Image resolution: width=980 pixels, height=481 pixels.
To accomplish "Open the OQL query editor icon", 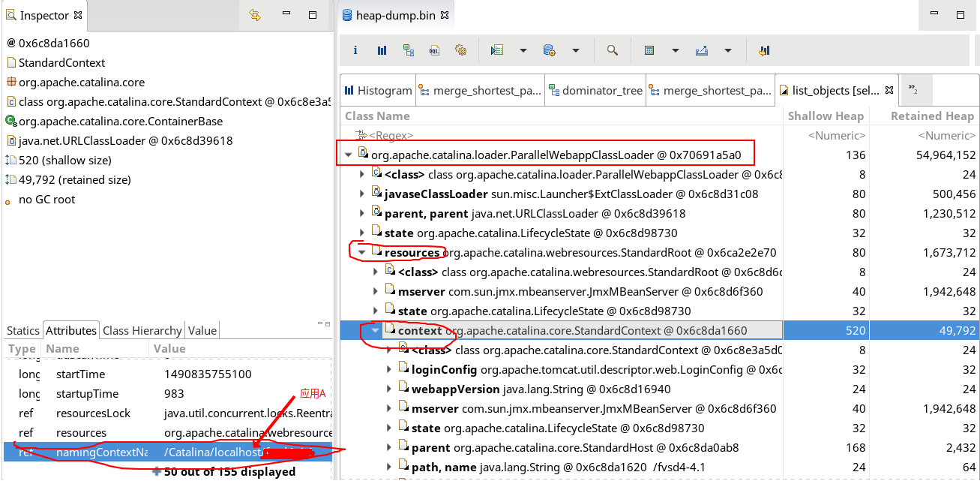I will [x=434, y=50].
